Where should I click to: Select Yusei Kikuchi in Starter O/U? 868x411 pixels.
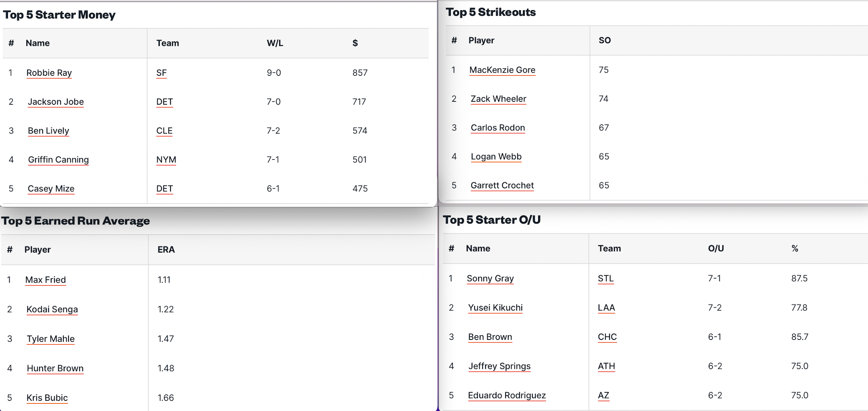pyautogui.click(x=495, y=308)
